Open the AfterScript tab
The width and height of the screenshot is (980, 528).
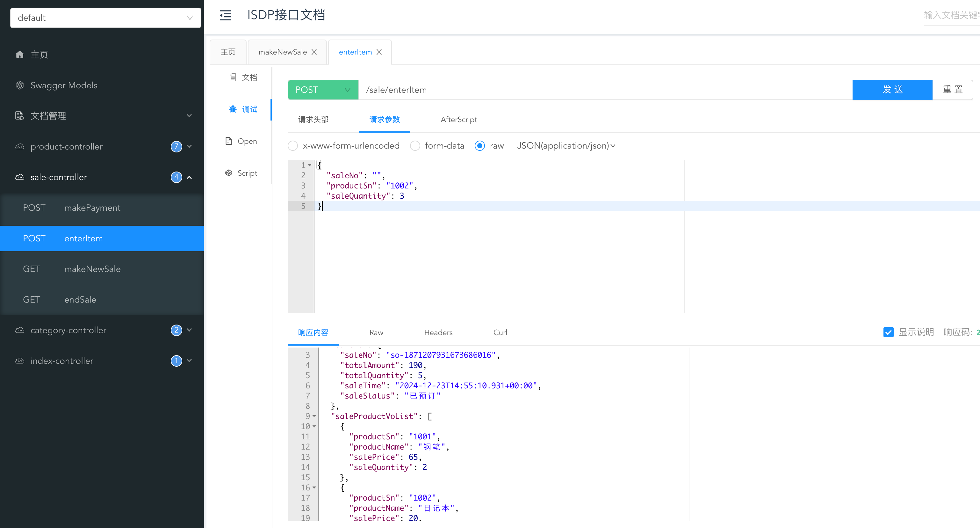click(x=458, y=120)
